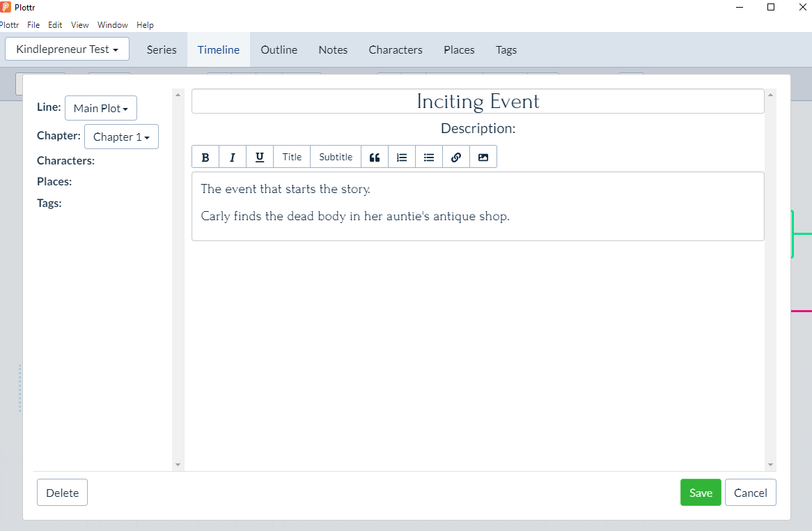Edit the Inciting Event title field
Viewport: 812px width, 531px height.
[478, 101]
